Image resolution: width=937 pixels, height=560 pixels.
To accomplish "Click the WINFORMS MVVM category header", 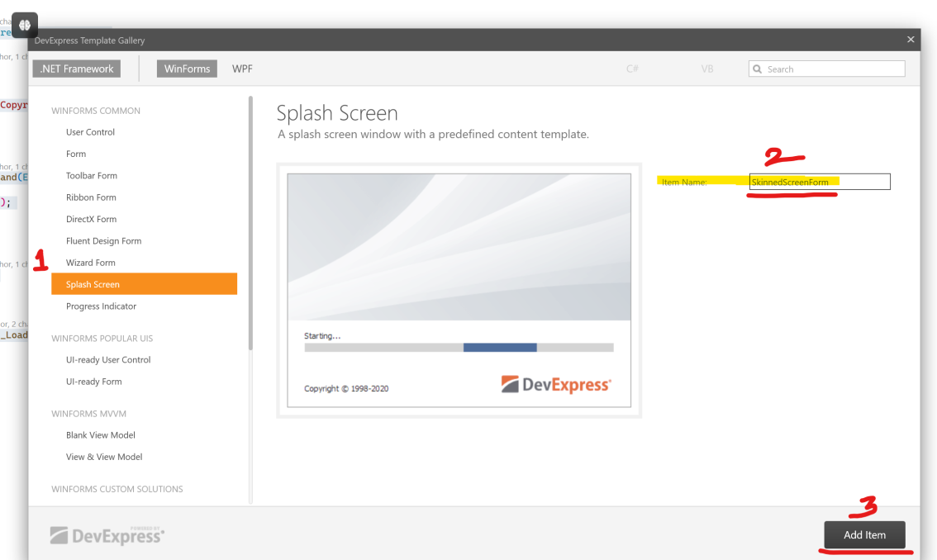I will click(88, 414).
